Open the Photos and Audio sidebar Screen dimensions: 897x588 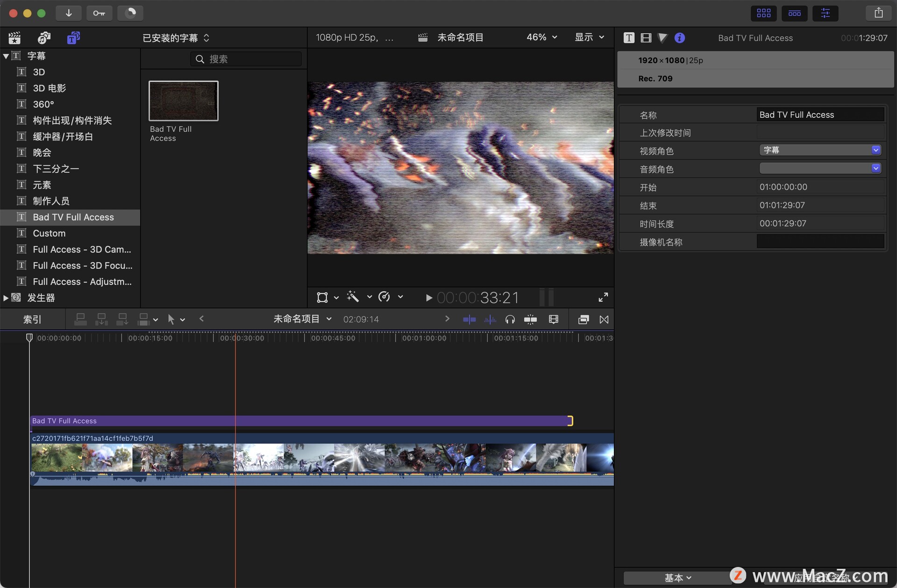coord(44,38)
